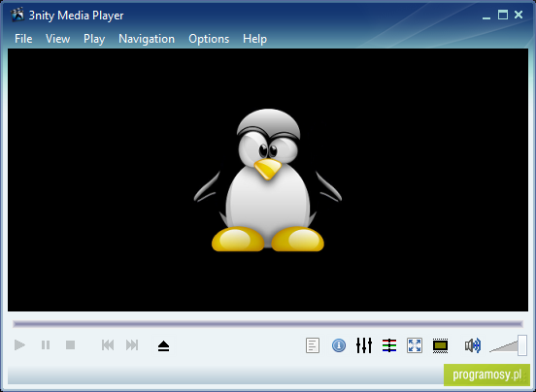Viewport: 536px width, 392px height.
Task: Click the Play button
Action: [19, 345]
